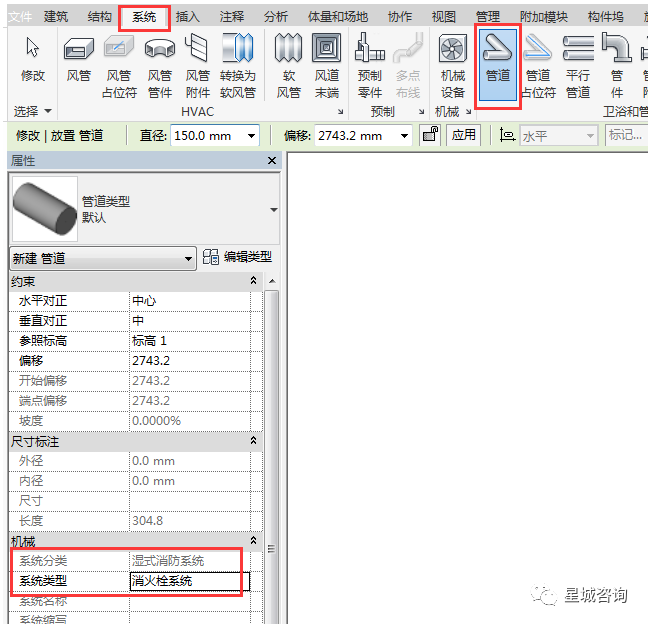Viewport: 653px width, 624px height.
Task: Collapse the 约束 constraints section
Action: pos(253,281)
